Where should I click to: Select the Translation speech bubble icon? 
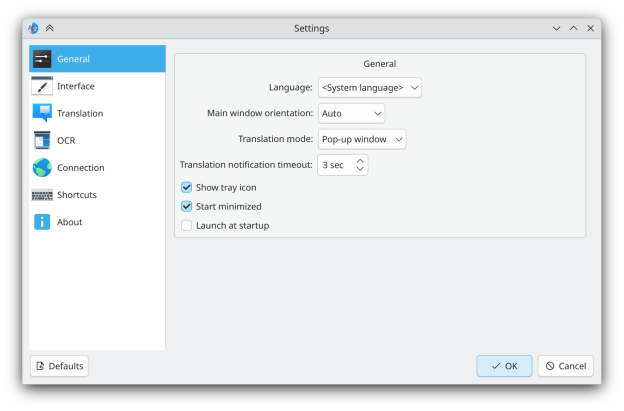[42, 113]
